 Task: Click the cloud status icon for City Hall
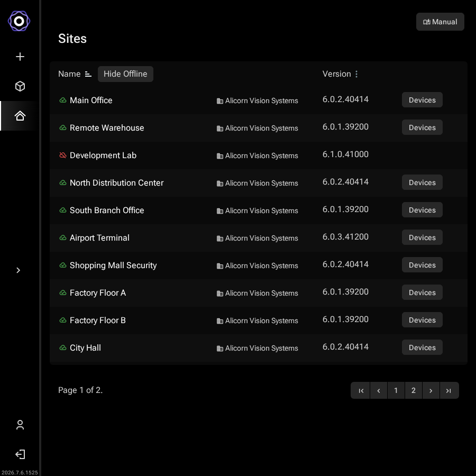pos(63,347)
